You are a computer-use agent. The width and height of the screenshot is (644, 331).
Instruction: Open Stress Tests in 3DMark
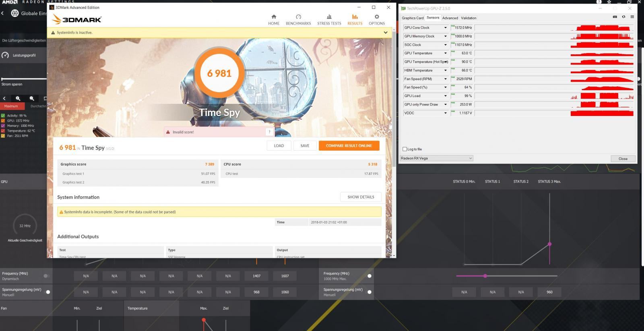pos(329,20)
